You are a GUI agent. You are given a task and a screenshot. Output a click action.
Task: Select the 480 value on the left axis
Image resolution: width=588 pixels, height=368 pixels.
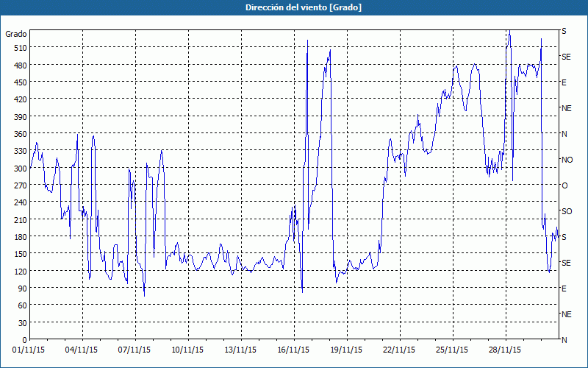click(20, 65)
